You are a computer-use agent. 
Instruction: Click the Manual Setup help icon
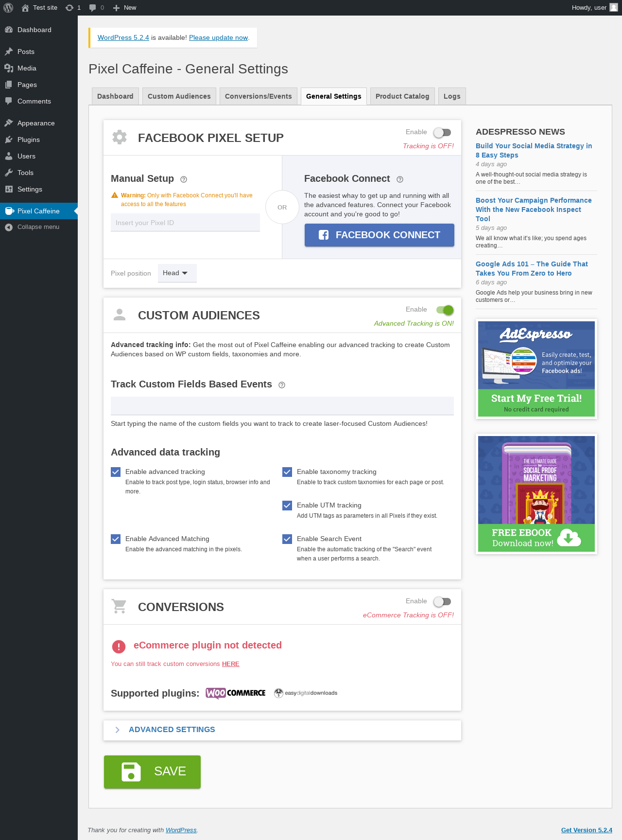184,179
